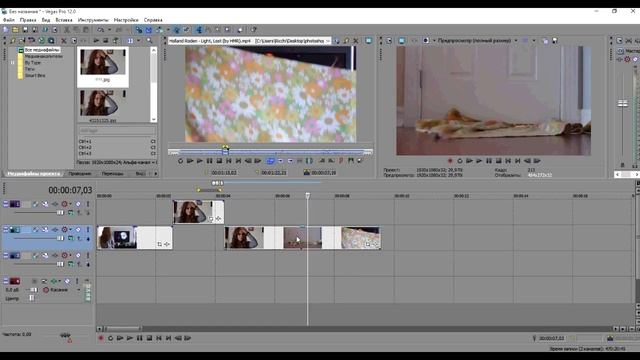Screen dimensions: 640x360
Task: Close the trimmer clip with the X icon
Action: tap(356, 41)
